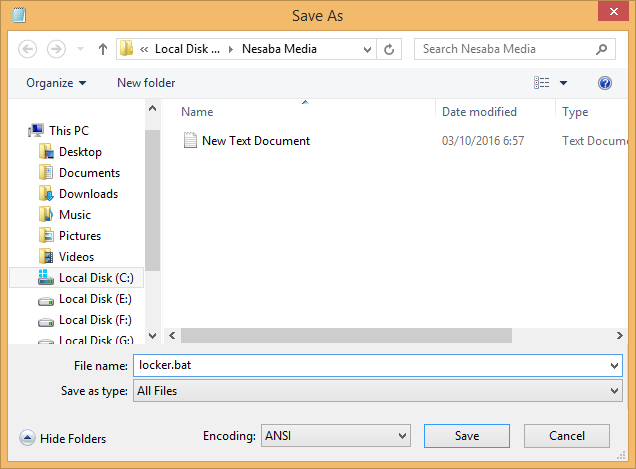Select Local Disk breadcrumb in address bar
This screenshot has height=469, width=636.
click(187, 49)
